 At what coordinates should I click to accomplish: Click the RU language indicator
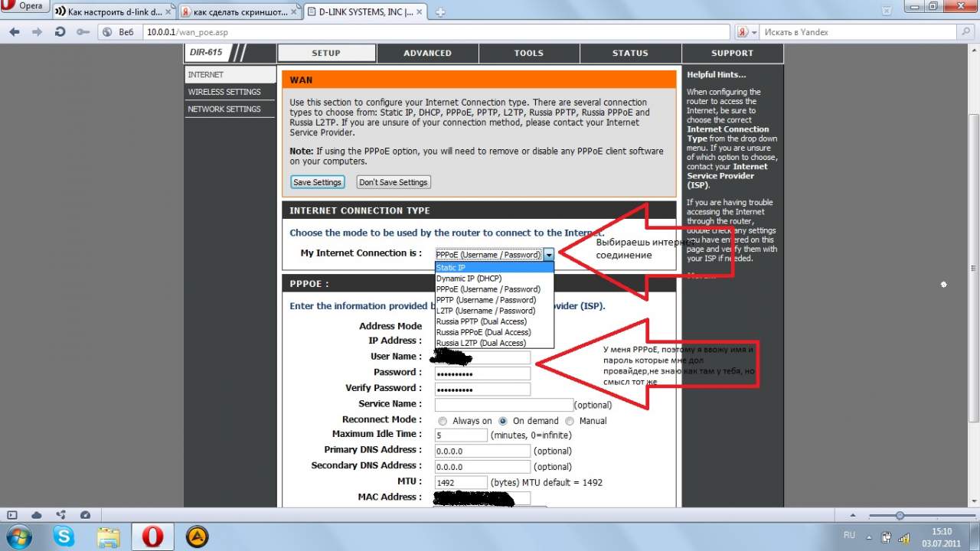(x=848, y=536)
